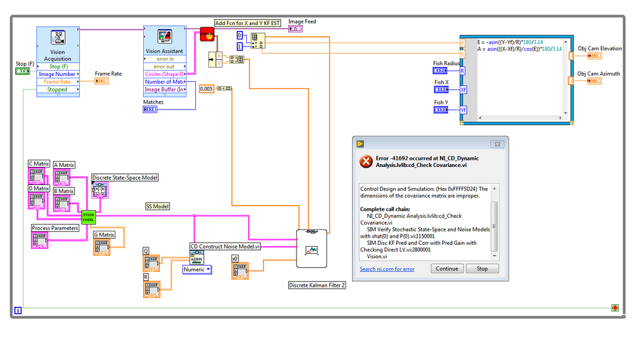The image size is (644, 337).
Task: Click the Matches I32 indicator terminal
Action: [150, 109]
